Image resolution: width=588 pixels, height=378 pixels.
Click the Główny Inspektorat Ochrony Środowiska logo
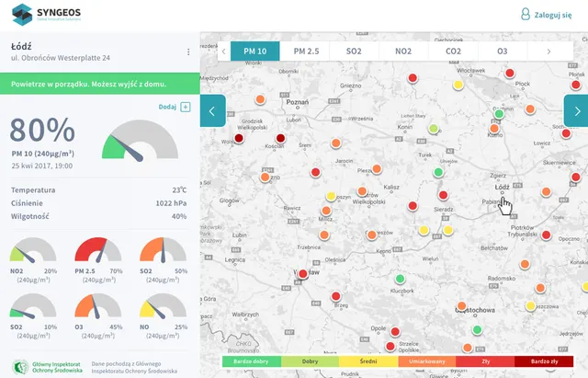47,367
